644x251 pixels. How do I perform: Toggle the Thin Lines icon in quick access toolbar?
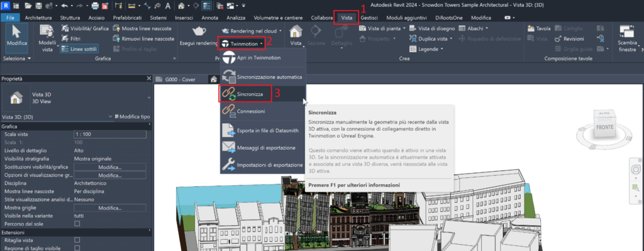(x=206, y=6)
